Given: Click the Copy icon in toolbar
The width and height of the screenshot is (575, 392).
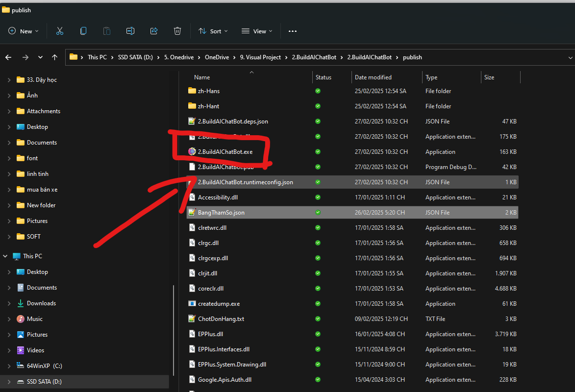Looking at the screenshot, I should point(83,31).
